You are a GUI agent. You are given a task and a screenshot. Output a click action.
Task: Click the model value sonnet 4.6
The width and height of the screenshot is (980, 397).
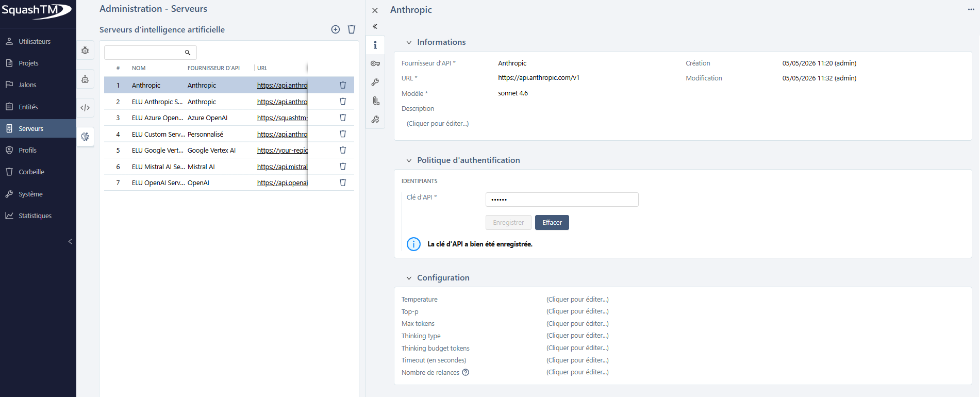[x=513, y=93]
